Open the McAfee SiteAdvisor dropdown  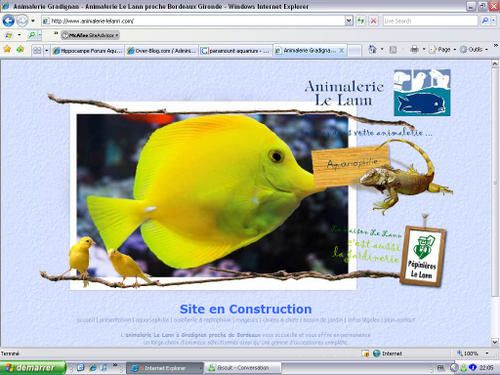click(x=90, y=35)
